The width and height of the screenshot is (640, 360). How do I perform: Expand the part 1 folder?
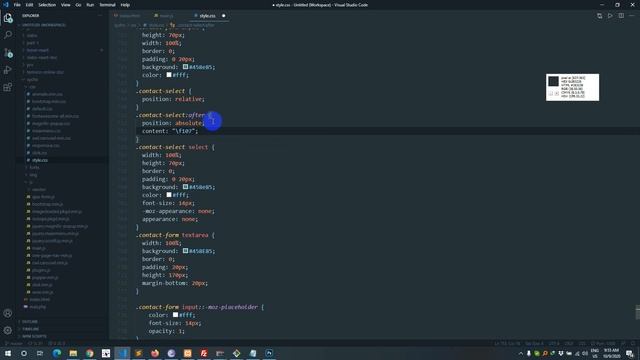(32, 43)
